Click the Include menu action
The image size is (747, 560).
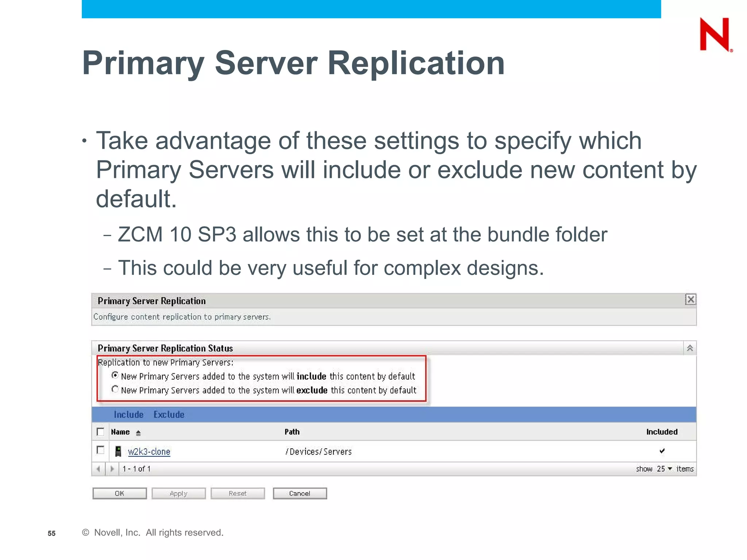pos(129,415)
